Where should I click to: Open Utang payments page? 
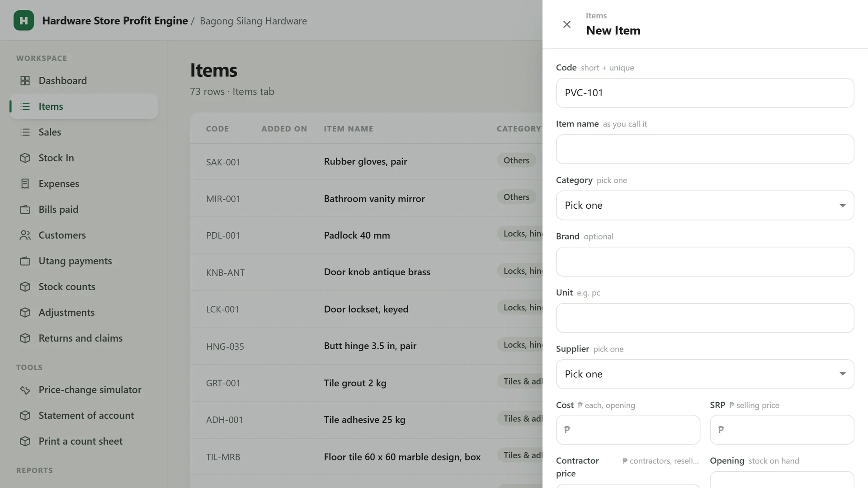pos(84,261)
